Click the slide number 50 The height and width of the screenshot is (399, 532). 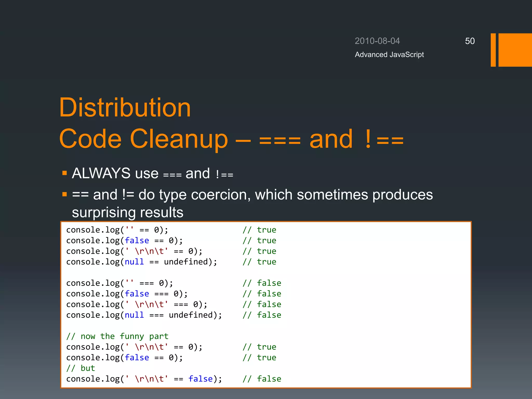[470, 41]
